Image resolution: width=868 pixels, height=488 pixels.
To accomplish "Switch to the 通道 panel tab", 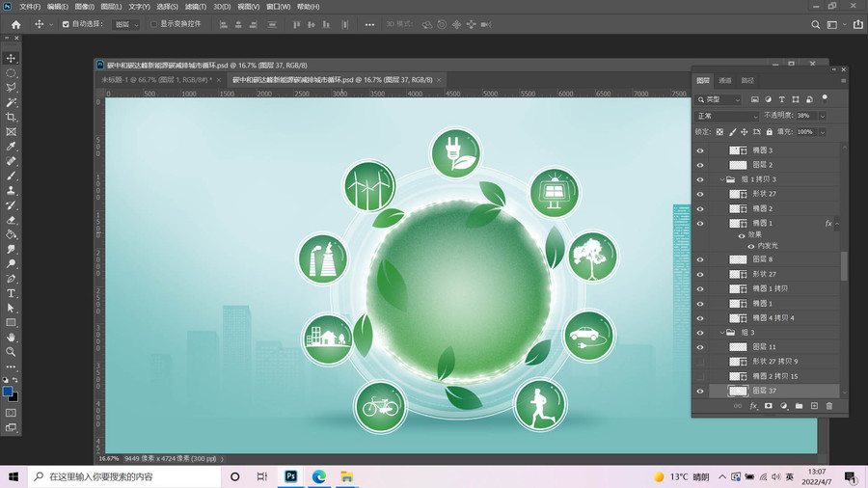I will click(x=724, y=81).
